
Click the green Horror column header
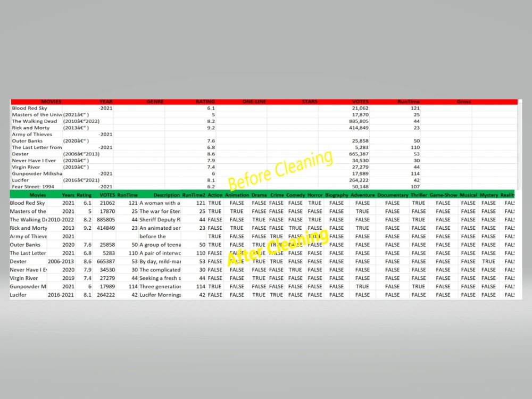click(315, 195)
